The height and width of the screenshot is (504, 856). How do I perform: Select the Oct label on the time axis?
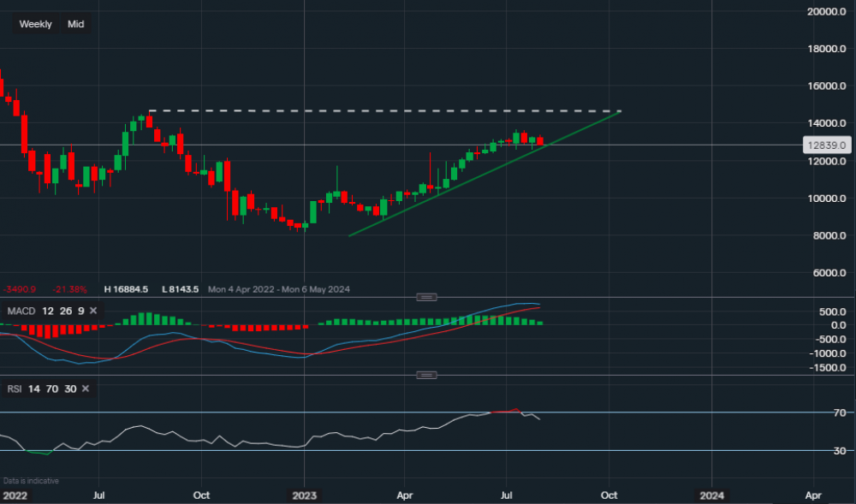tap(201, 495)
